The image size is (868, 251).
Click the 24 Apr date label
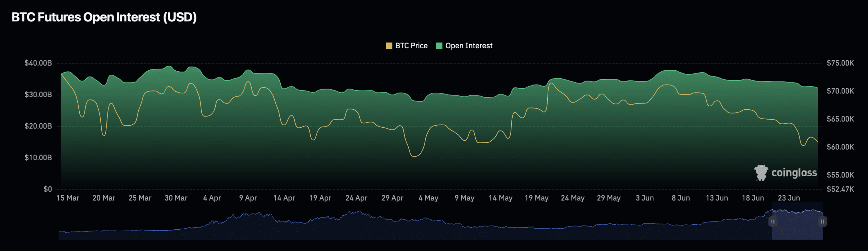click(356, 198)
